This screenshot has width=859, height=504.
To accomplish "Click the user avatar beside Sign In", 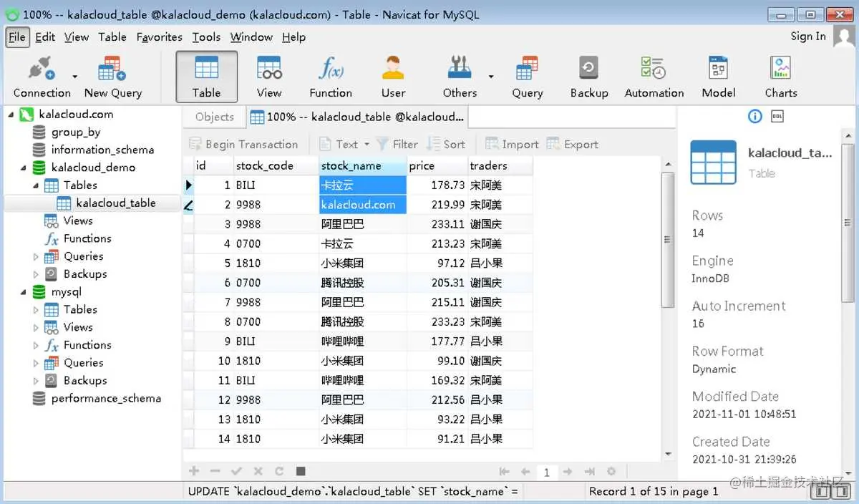I will (844, 36).
